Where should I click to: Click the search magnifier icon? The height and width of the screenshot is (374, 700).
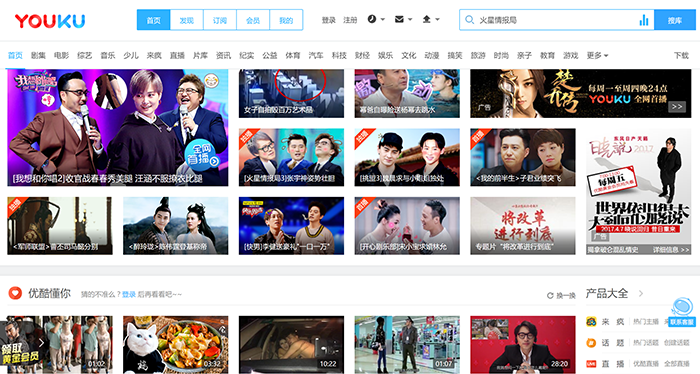469,20
